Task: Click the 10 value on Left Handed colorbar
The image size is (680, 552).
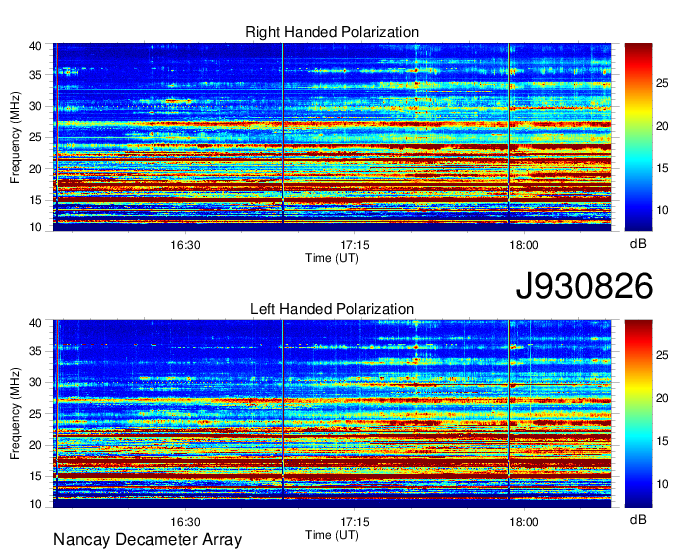Action: [x=662, y=484]
